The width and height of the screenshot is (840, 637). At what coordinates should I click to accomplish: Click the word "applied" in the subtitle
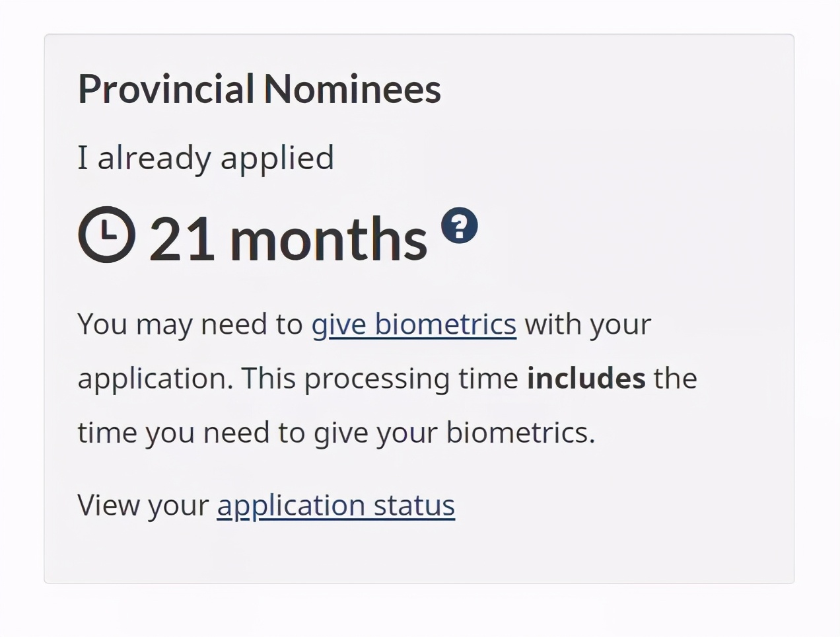277,159
